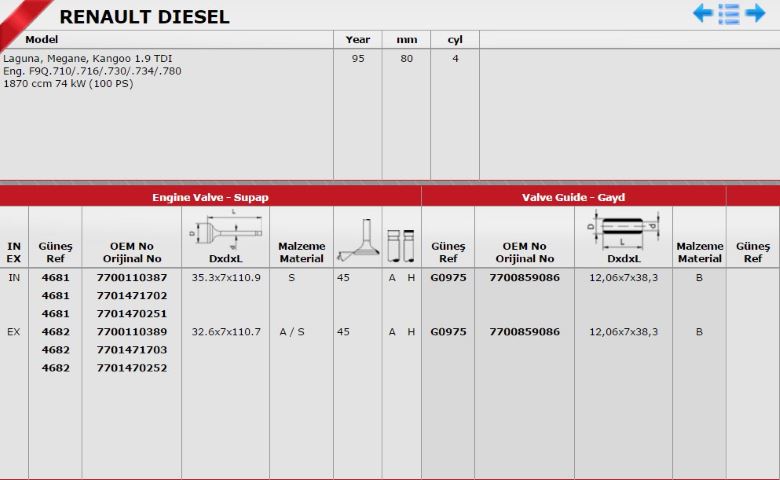
Task: Click guide material B in EX row
Action: [x=699, y=331]
